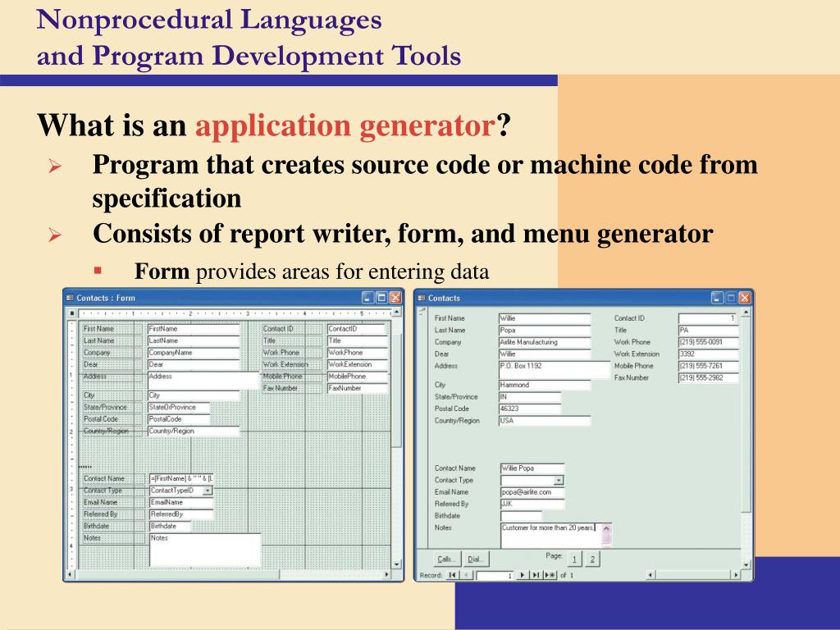This screenshot has width=840, height=630.
Task: Switch to page 2 button
Action: pos(592,559)
